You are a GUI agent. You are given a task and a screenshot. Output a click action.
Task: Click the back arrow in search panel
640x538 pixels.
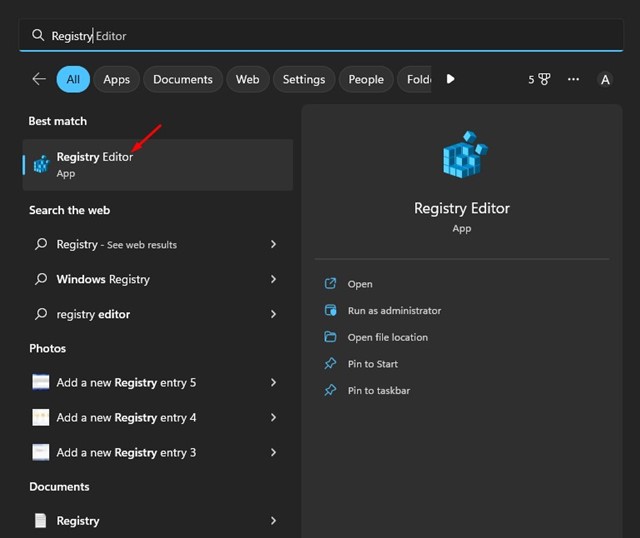39,79
